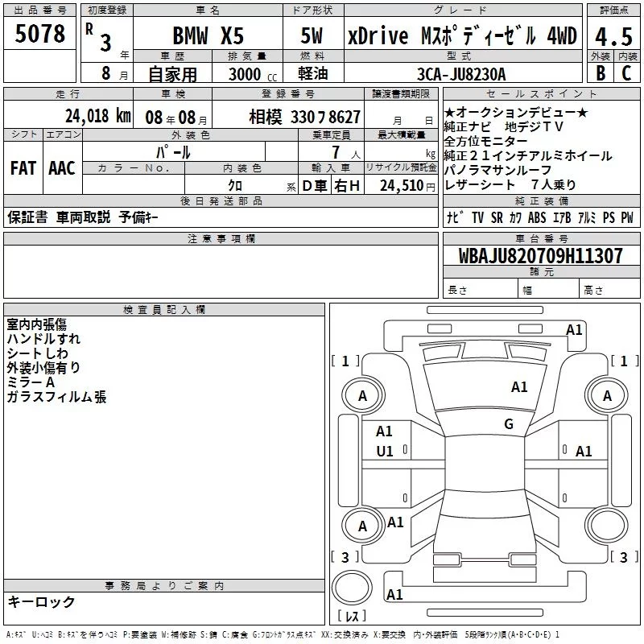Select the interior grade C
This screenshot has width=644, height=644.
click(x=626, y=72)
